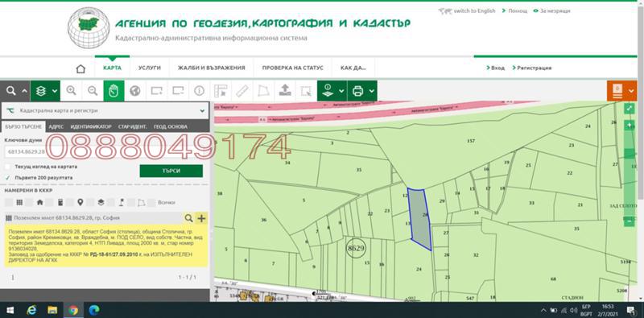The width and height of the screenshot is (644, 318).
Task: Toggle the polygon area filter checkbox
Action: [131, 202]
